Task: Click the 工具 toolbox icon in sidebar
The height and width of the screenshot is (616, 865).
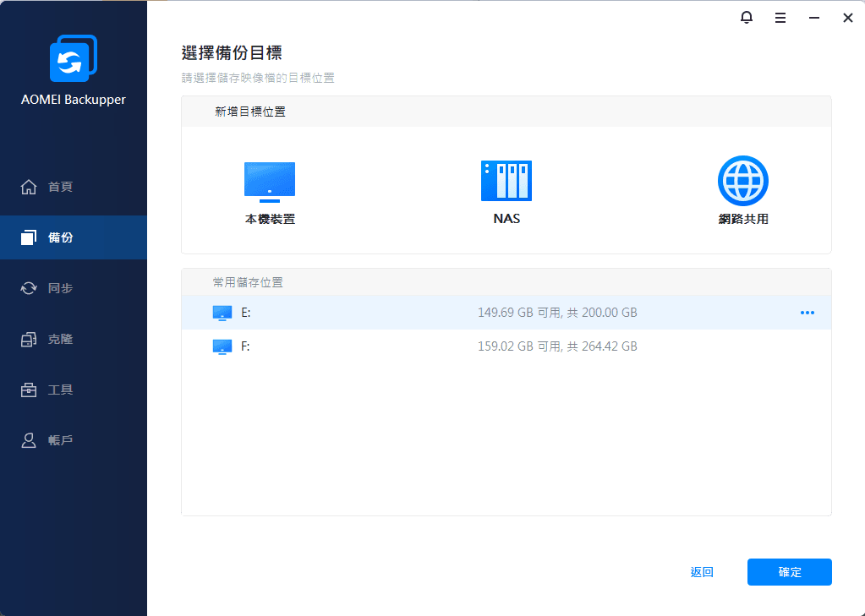Action: coord(29,390)
